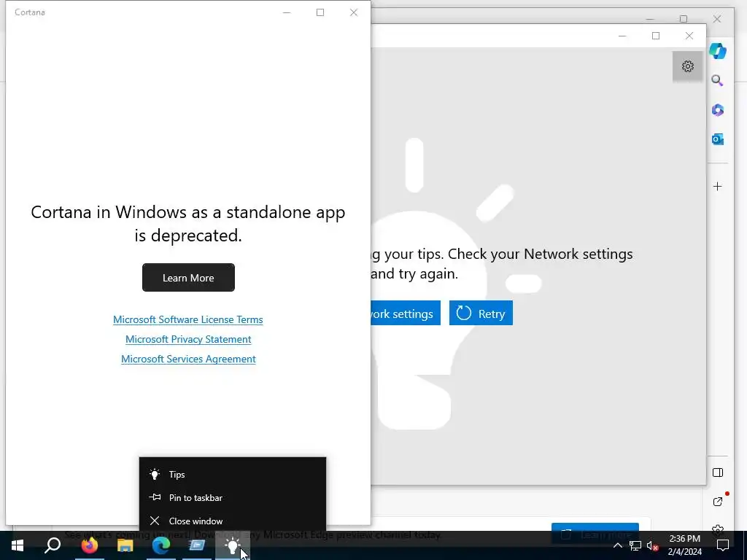This screenshot has height=560, width=747.
Task: Open Microsoft Software License Terms link
Action: (x=187, y=319)
